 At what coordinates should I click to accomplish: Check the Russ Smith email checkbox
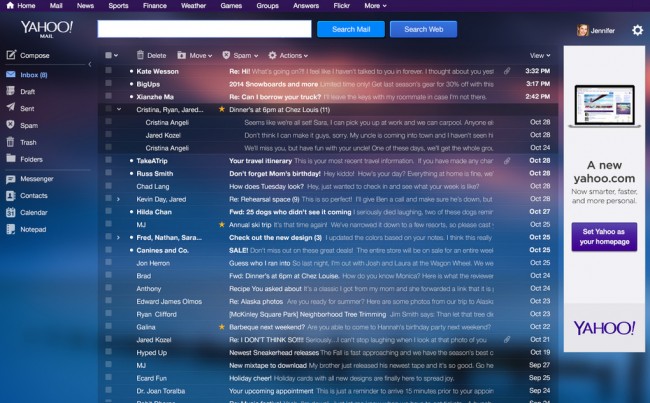click(x=109, y=173)
